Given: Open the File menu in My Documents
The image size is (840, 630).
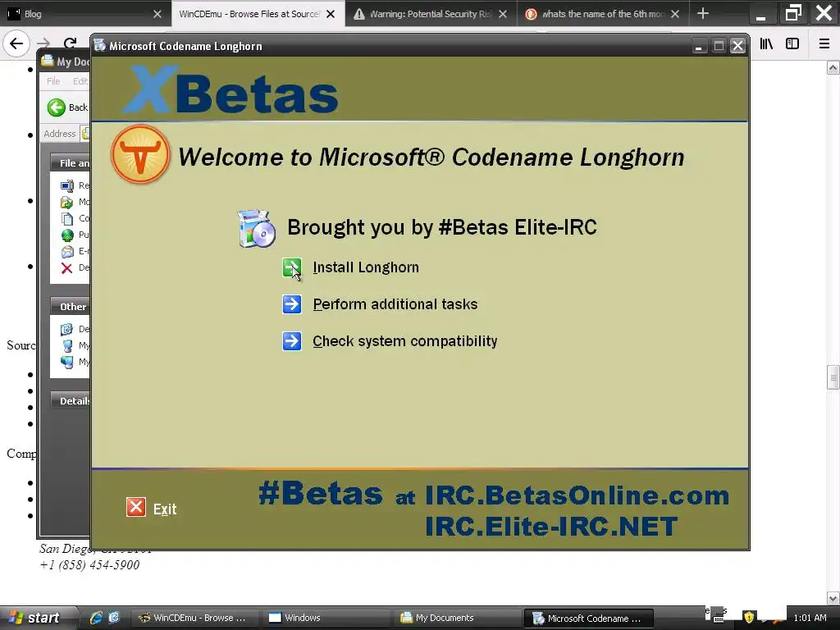Looking at the screenshot, I should pyautogui.click(x=53, y=81).
